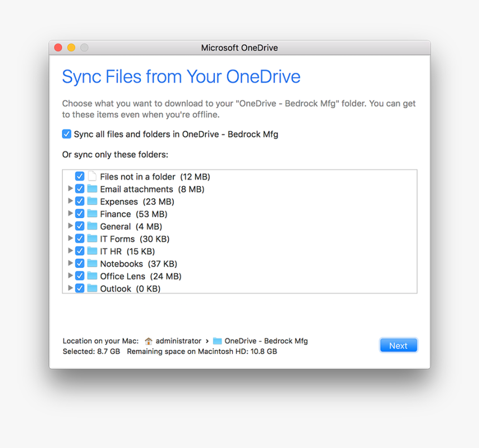Uncheck the IT HR folder checkbox
This screenshot has width=479, height=448.
point(80,251)
